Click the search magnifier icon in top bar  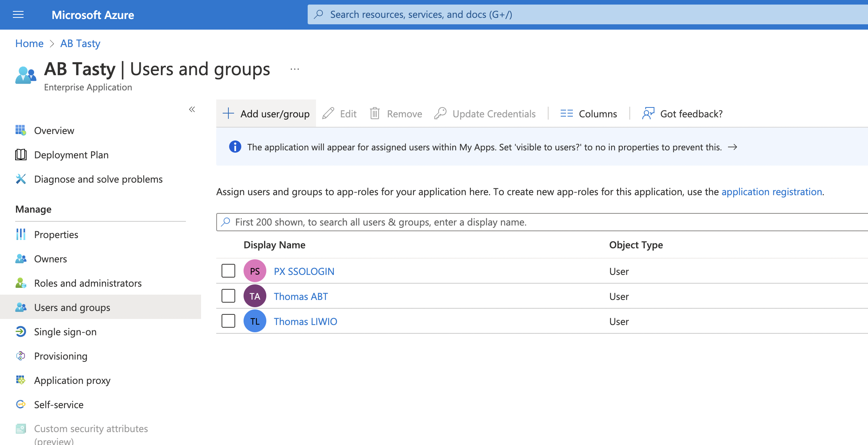pyautogui.click(x=319, y=14)
